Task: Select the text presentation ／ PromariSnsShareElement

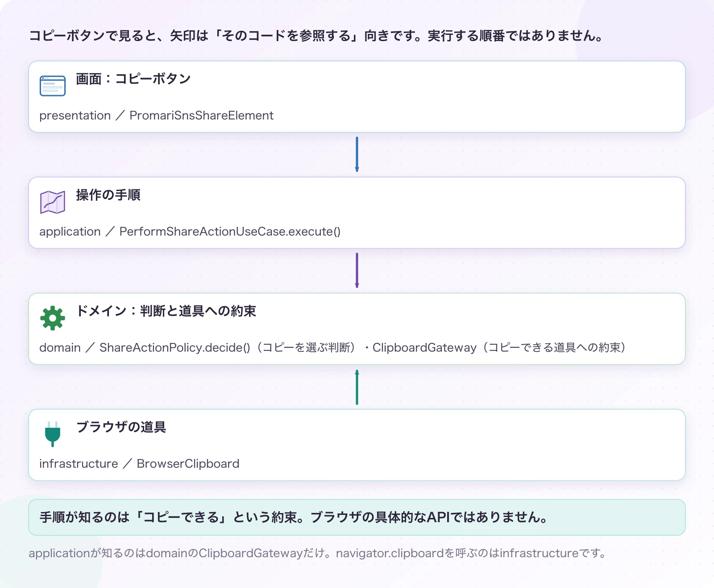Action: (x=156, y=116)
